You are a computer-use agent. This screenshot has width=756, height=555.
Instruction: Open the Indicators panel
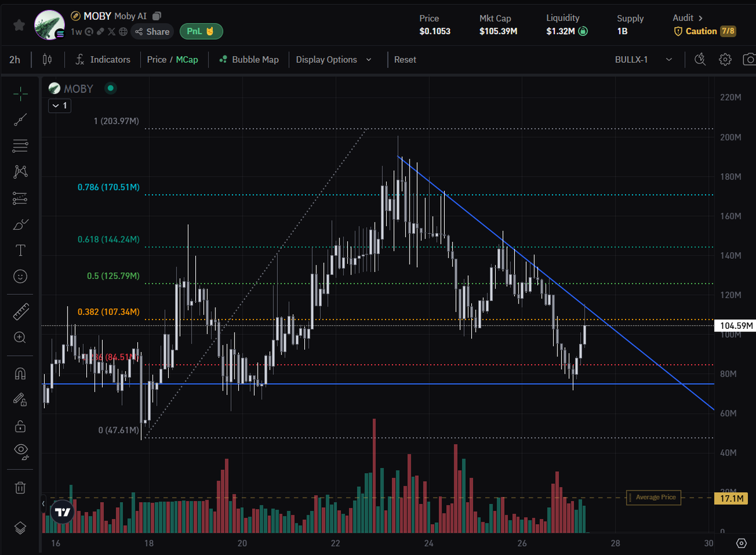point(103,59)
